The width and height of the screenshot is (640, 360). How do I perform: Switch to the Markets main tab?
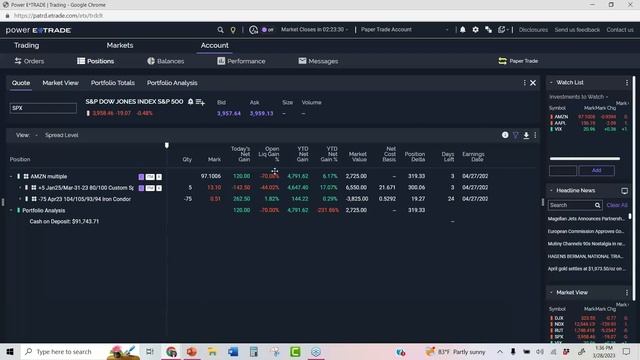[x=120, y=45]
